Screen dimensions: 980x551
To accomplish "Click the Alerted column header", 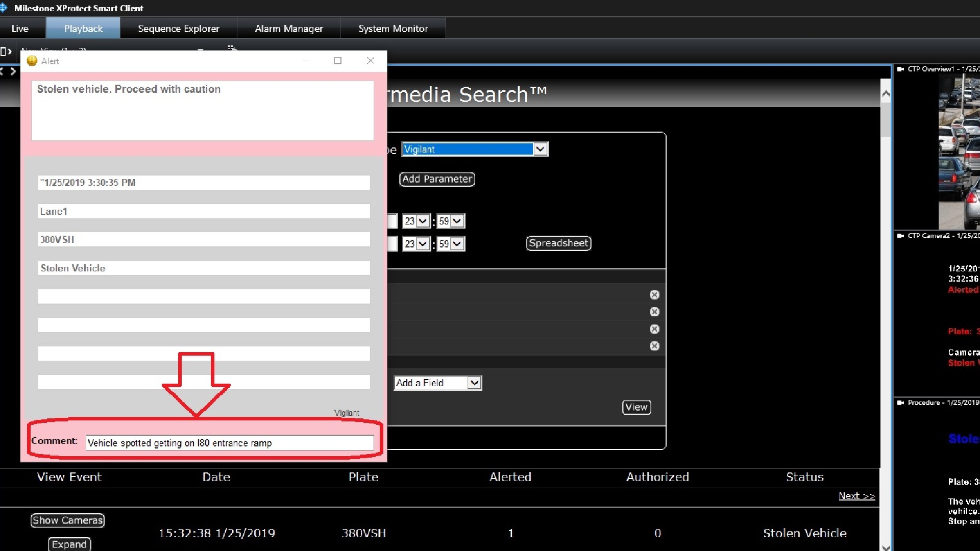I will pos(510,477).
